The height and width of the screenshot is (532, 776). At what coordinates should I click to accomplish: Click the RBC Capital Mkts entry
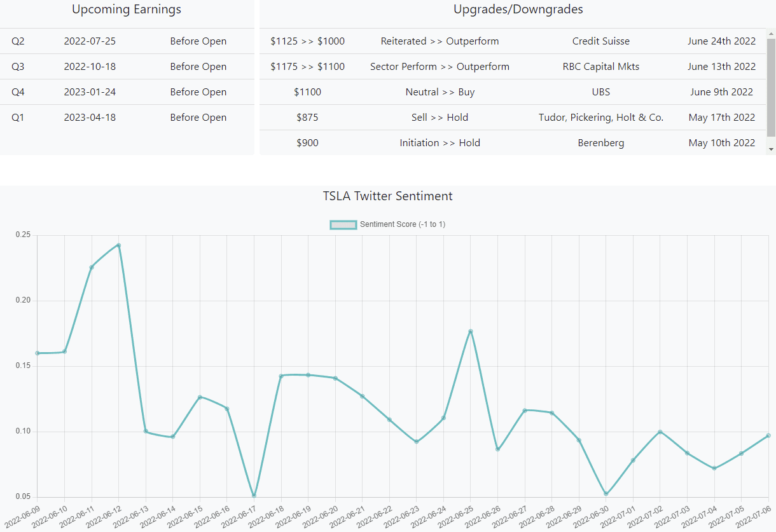[600, 67]
